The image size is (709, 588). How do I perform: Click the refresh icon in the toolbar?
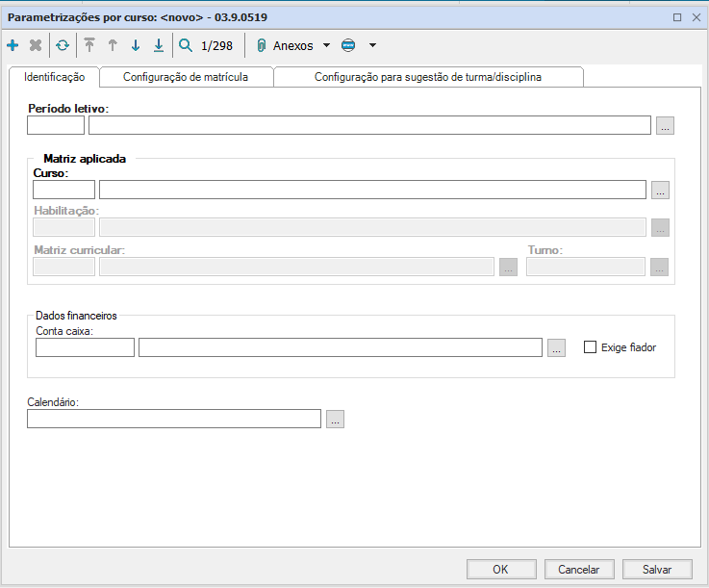63,45
